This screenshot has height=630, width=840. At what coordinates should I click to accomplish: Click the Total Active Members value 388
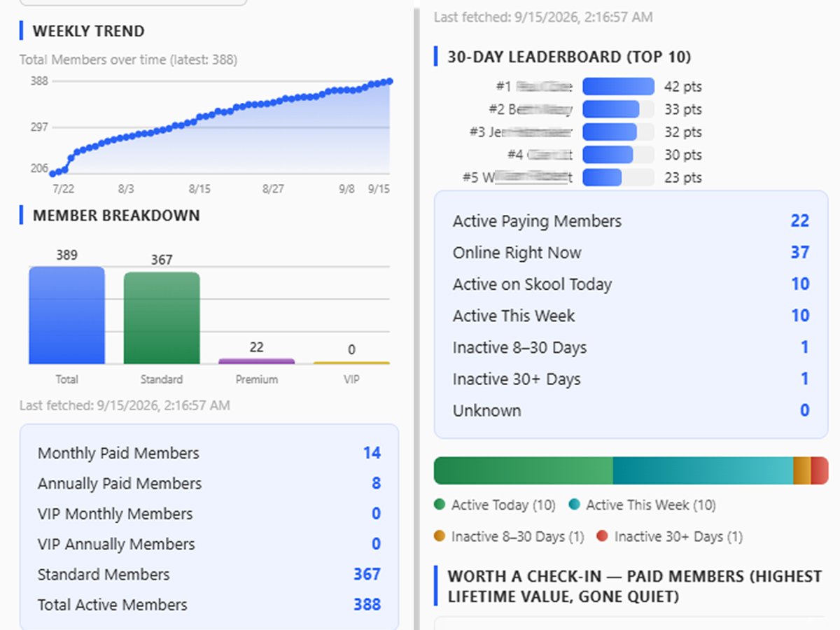point(367,604)
